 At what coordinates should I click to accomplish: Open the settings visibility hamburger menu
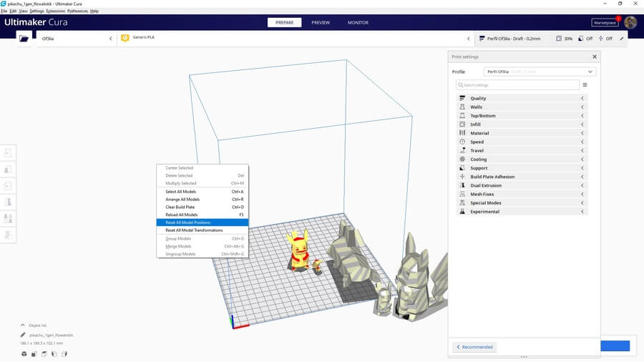click(x=585, y=85)
